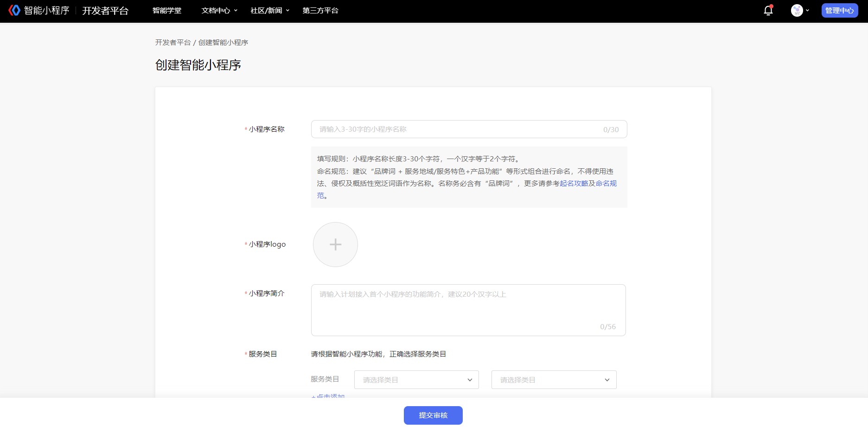Open the second 请选择类目 dropdown

click(554, 380)
